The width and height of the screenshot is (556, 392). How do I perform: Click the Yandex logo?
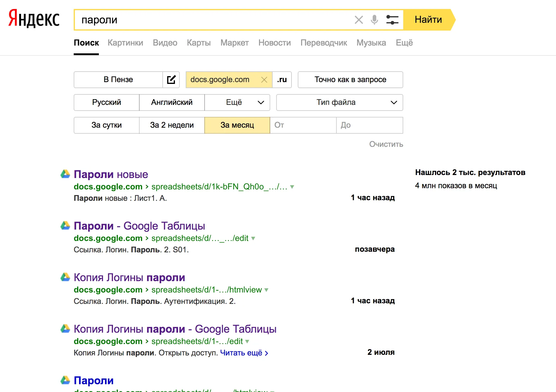tap(34, 19)
